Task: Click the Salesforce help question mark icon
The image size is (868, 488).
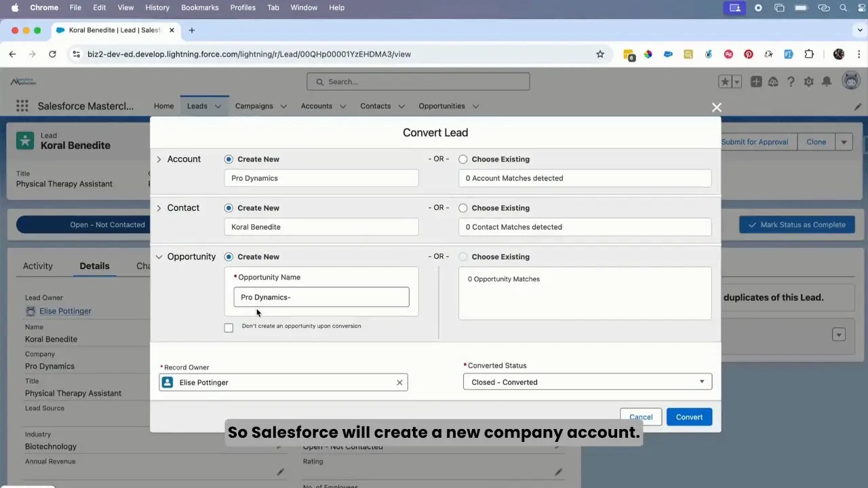Action: (791, 81)
